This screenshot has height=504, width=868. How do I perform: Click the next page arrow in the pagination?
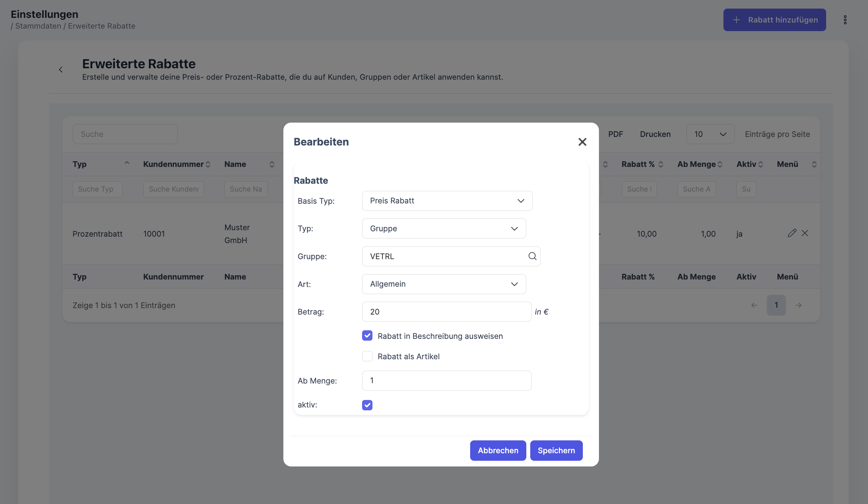(x=799, y=305)
